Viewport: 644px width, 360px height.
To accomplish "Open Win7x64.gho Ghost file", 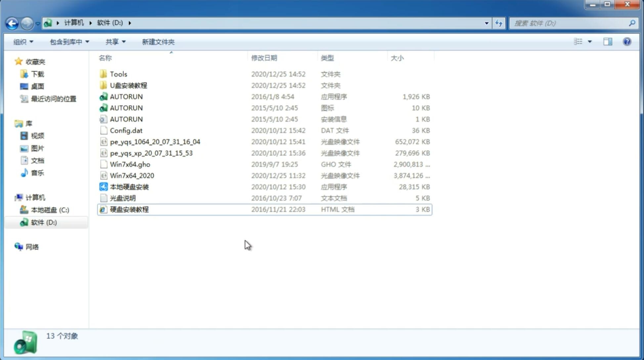I will point(130,164).
